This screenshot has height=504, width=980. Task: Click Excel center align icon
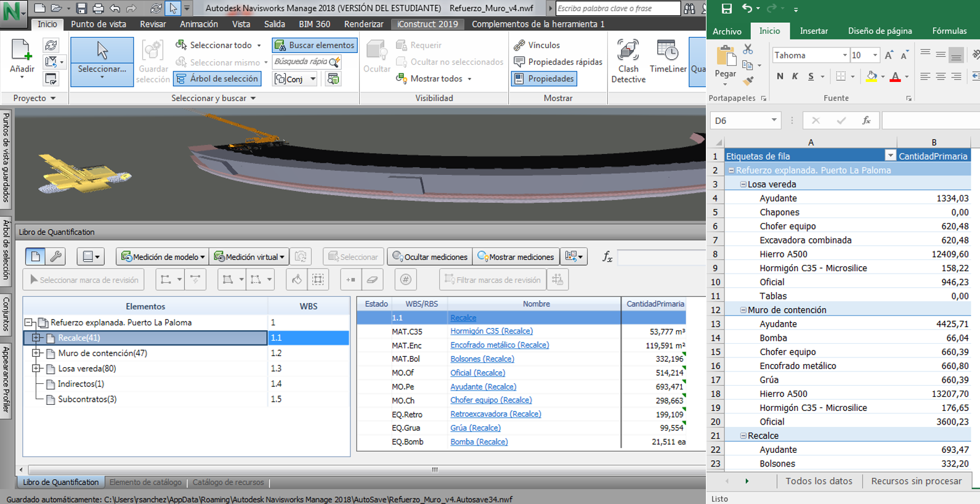[941, 76]
